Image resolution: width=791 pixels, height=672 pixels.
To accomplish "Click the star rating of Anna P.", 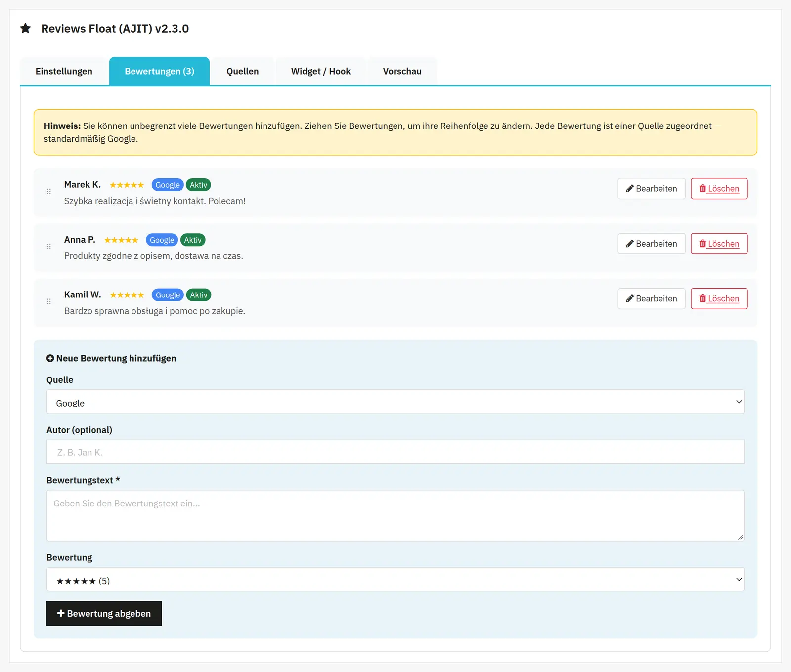I will pyautogui.click(x=121, y=240).
